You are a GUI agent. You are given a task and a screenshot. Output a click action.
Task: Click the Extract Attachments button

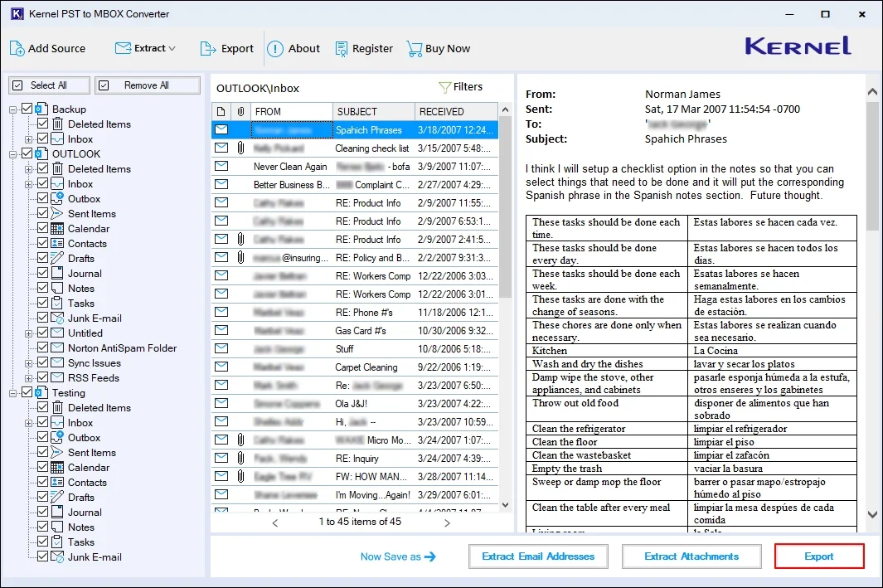coord(691,556)
